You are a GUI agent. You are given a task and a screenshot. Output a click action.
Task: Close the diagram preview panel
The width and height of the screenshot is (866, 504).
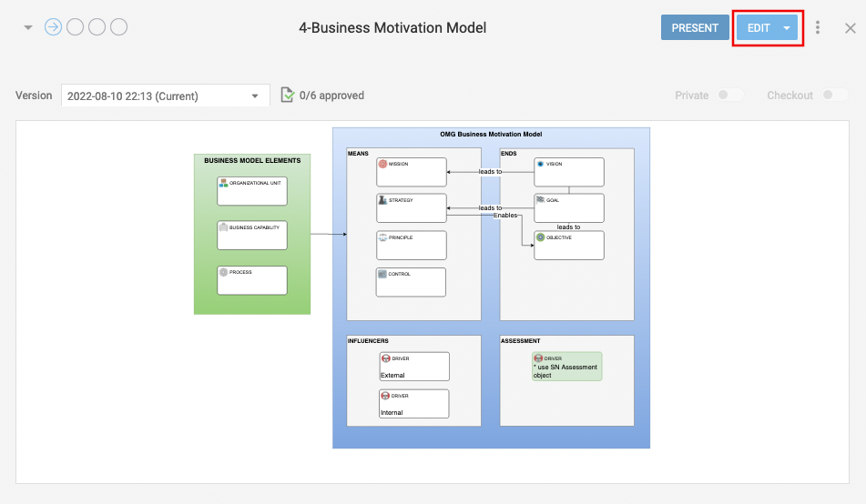coord(850,27)
